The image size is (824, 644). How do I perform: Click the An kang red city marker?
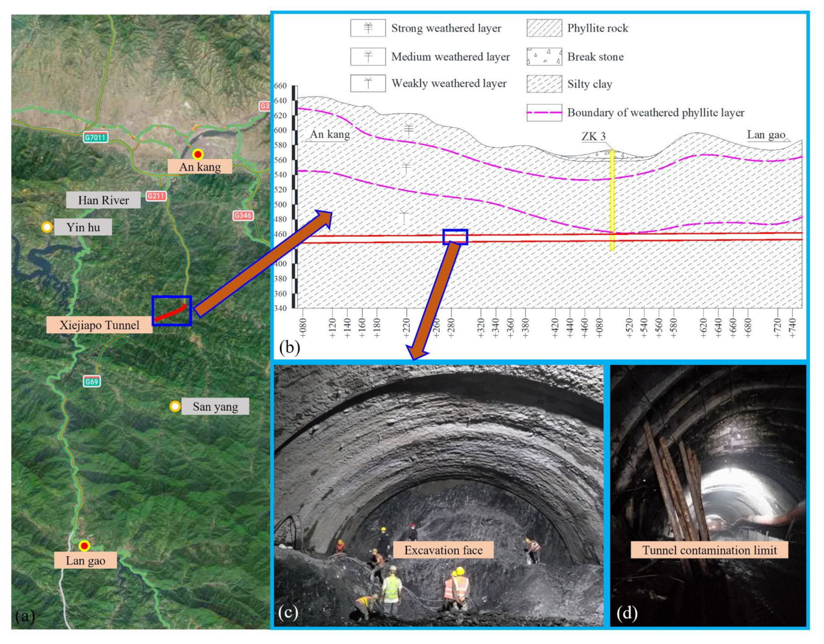click(198, 154)
